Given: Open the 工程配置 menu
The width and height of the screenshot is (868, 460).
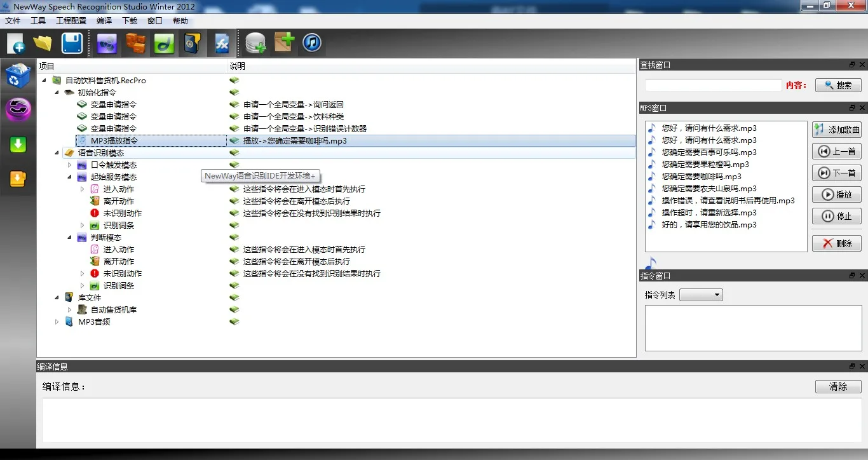Looking at the screenshot, I should pyautogui.click(x=71, y=21).
